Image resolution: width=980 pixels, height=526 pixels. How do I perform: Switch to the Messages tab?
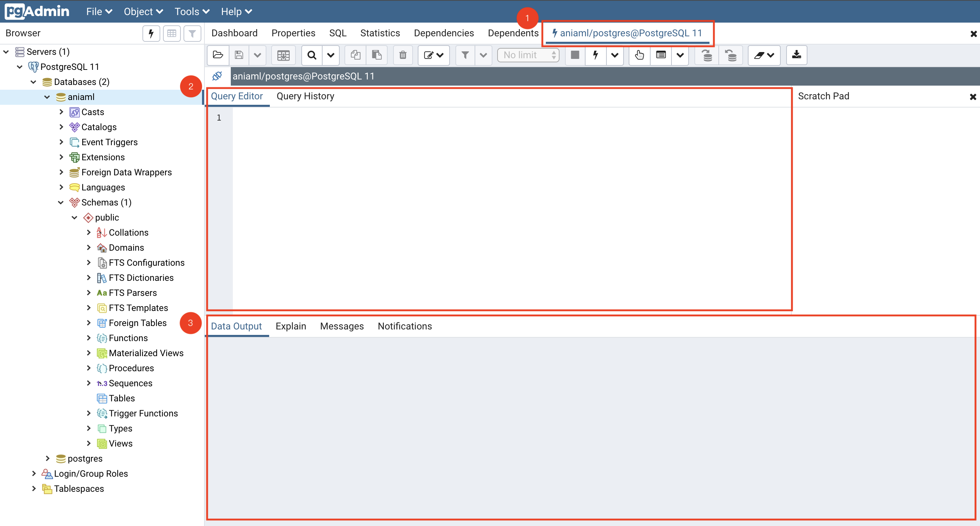[x=342, y=326]
